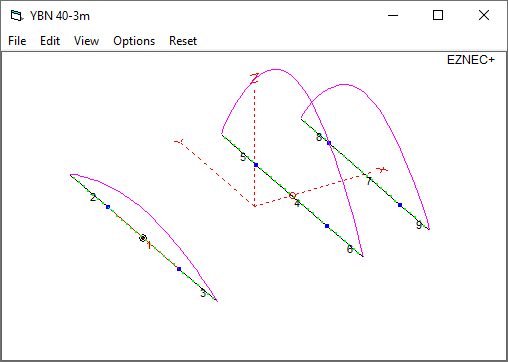Click the wire number 7 label
Screen dimensions: 508x362
(368, 181)
